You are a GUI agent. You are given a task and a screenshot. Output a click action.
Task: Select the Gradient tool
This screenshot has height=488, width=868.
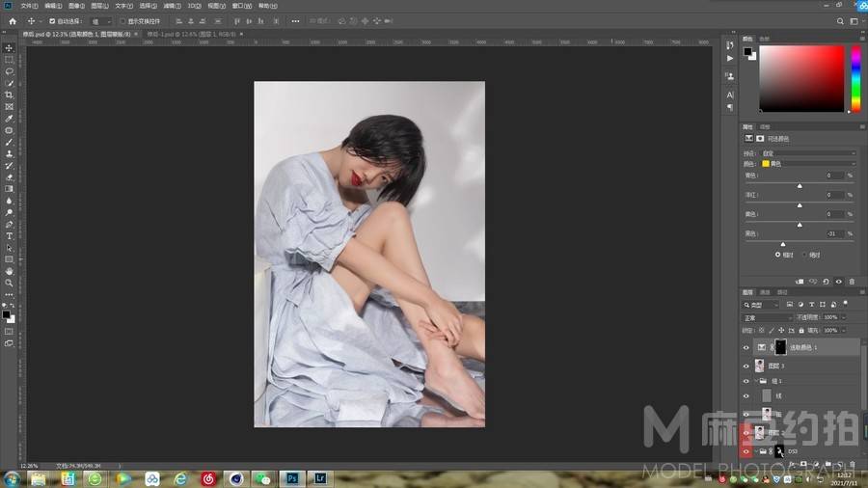pyautogui.click(x=9, y=189)
